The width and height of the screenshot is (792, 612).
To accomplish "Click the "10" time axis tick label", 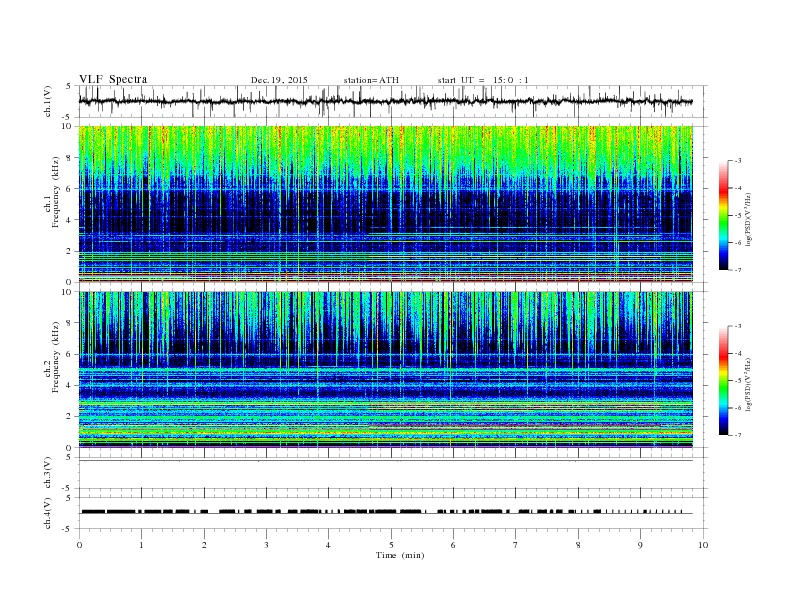I will pyautogui.click(x=703, y=545).
